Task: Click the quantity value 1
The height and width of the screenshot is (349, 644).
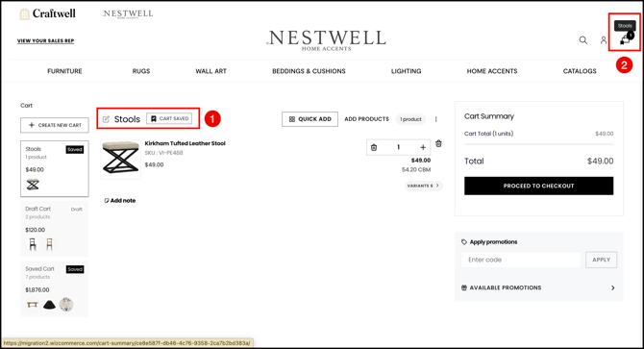Action: pos(398,147)
